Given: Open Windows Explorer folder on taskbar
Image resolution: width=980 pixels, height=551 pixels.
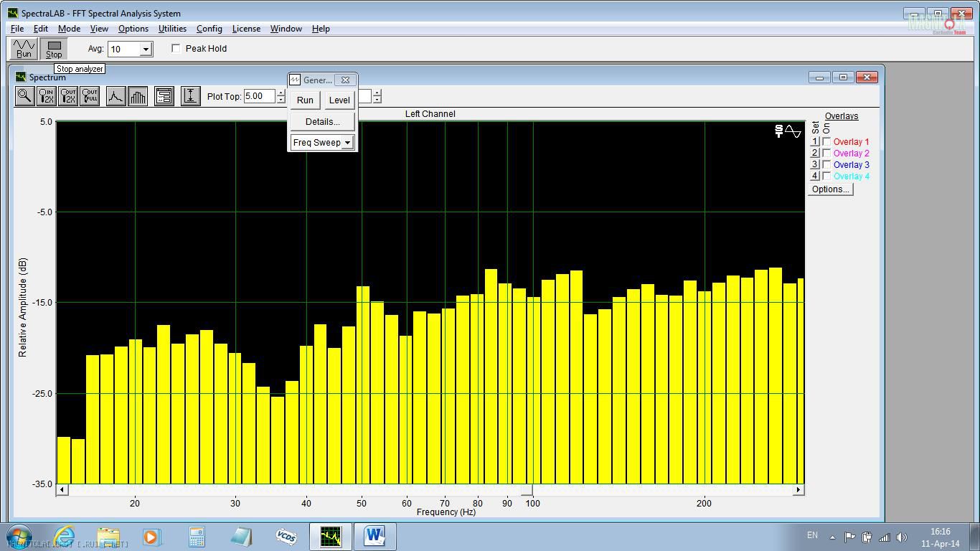Looking at the screenshot, I should (x=108, y=536).
